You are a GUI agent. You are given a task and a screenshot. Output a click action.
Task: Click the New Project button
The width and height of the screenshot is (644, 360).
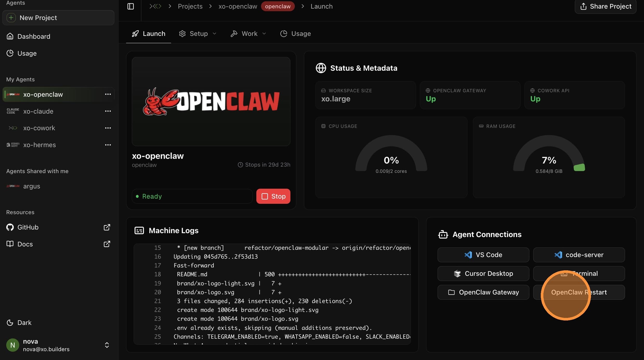pos(58,18)
